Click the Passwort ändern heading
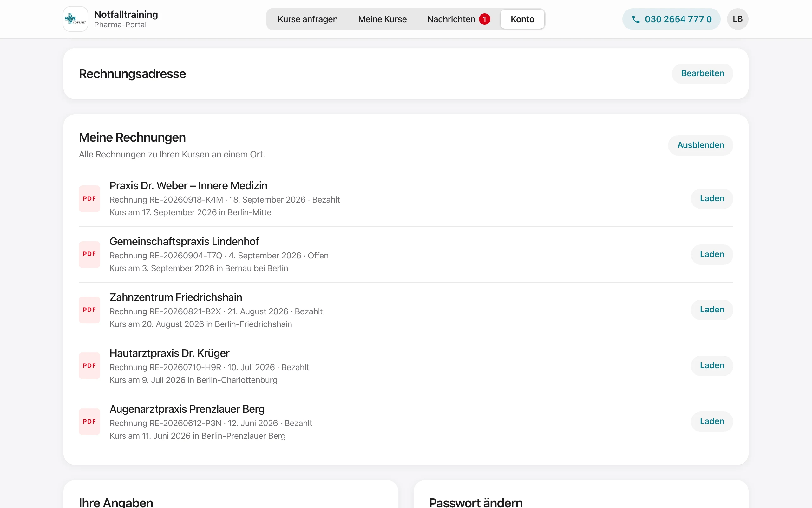Viewport: 812px width, 508px height. [x=475, y=502]
